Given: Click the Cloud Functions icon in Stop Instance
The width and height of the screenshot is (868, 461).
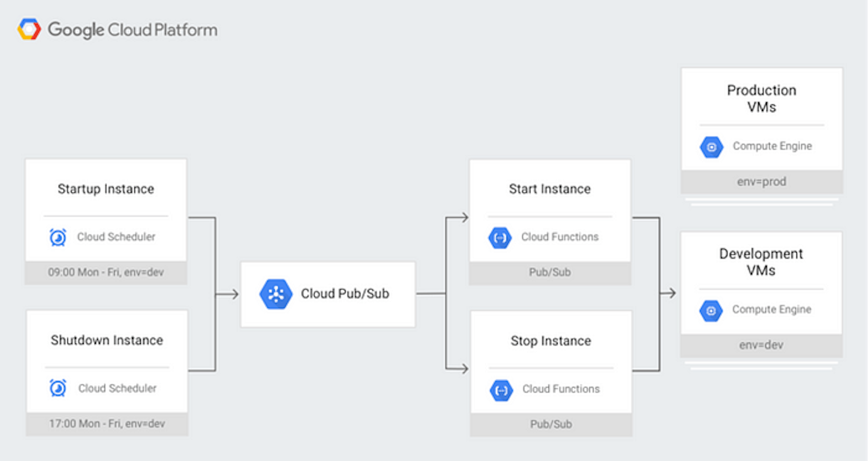Looking at the screenshot, I should (x=501, y=390).
